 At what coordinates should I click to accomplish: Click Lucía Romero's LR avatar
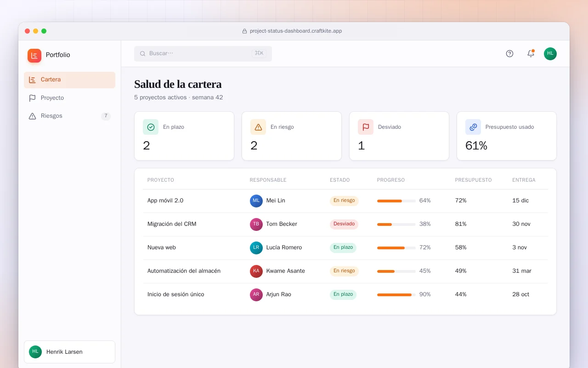pyautogui.click(x=256, y=248)
